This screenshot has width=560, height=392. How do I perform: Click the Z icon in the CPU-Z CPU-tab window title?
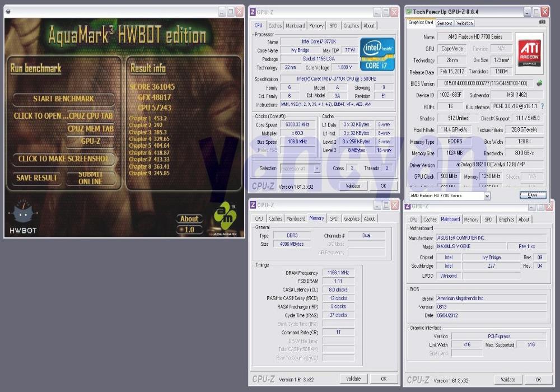tap(253, 12)
